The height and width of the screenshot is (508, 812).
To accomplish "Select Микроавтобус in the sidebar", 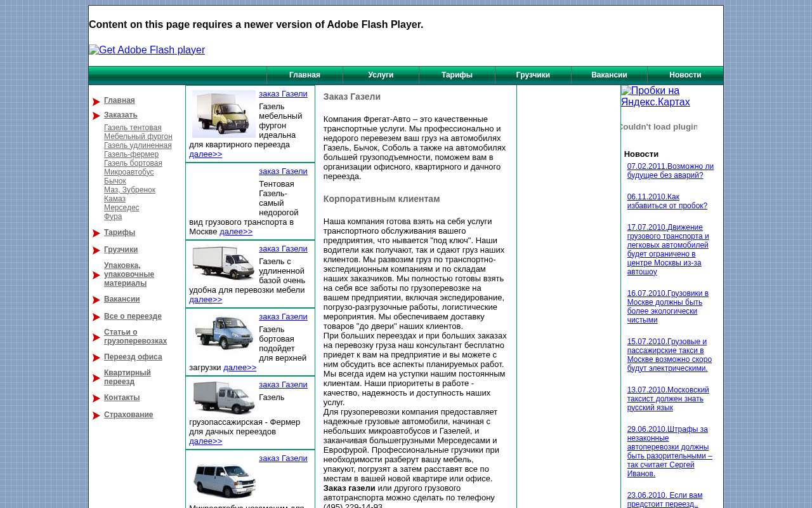I will 129,172.
